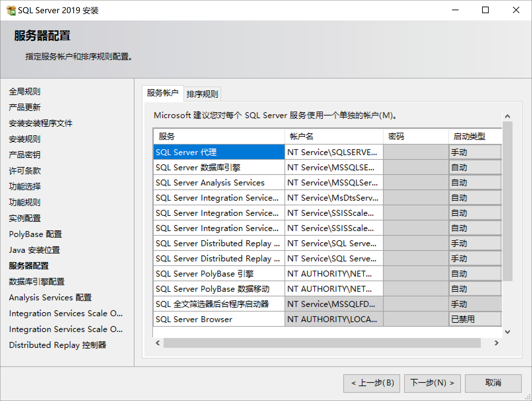Open startup type dropdown for SQL Server Browser
This screenshot has width=532, height=401.
click(x=475, y=319)
